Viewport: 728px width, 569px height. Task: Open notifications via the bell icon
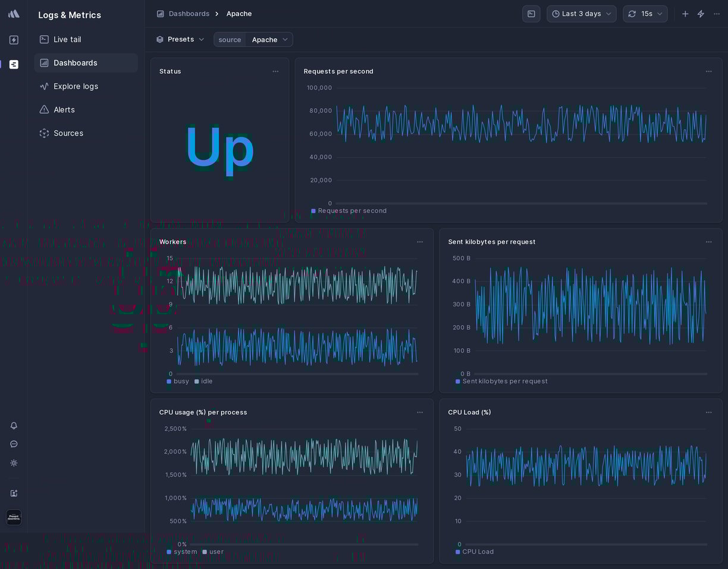tap(14, 426)
